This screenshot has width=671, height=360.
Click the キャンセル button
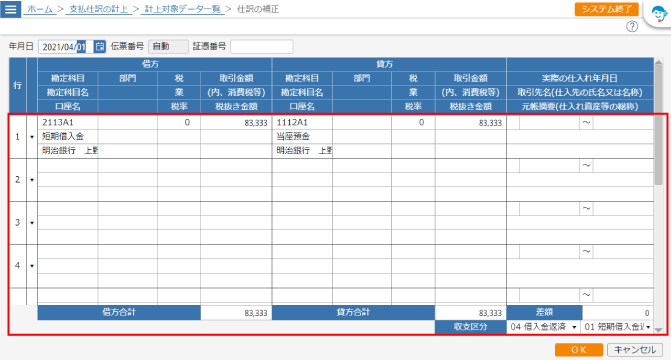tap(635, 350)
